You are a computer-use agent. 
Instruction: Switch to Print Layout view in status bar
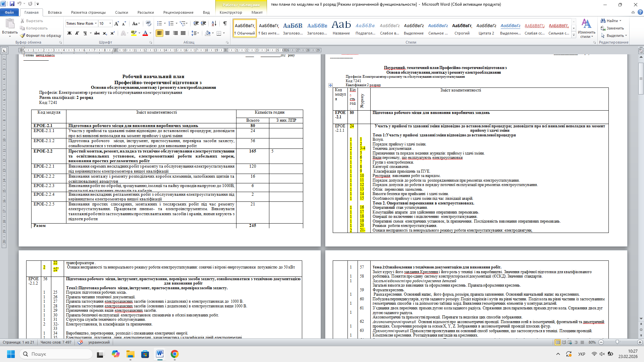point(557,342)
